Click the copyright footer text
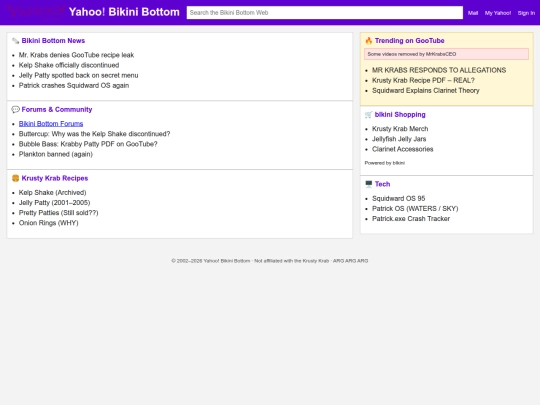Image resolution: width=540 pixels, height=405 pixels. 270,261
